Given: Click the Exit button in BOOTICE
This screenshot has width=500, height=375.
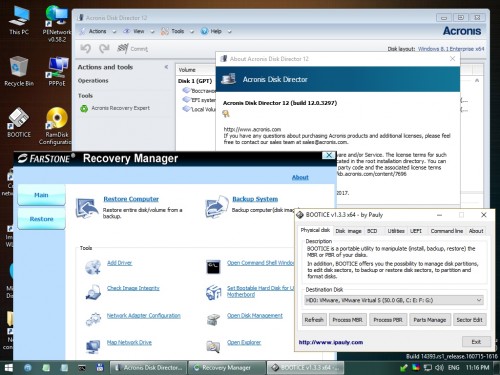Looking at the screenshot, I should point(476,342).
